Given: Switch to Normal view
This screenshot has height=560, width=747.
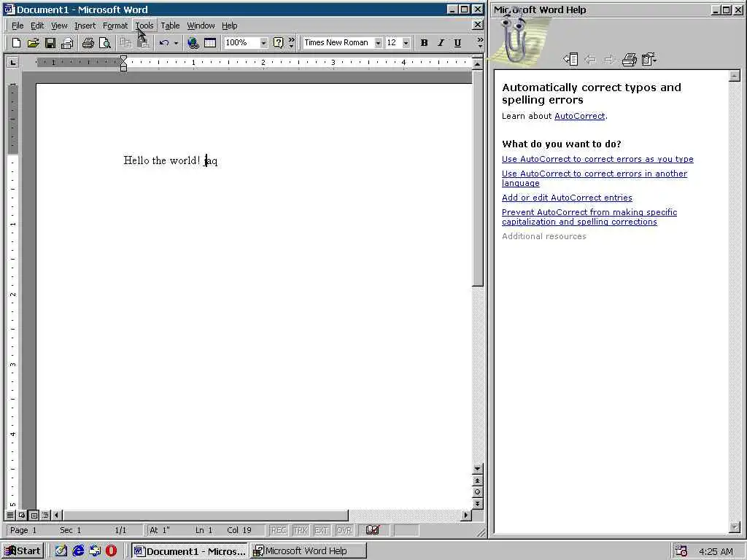Looking at the screenshot, I should 10,515.
